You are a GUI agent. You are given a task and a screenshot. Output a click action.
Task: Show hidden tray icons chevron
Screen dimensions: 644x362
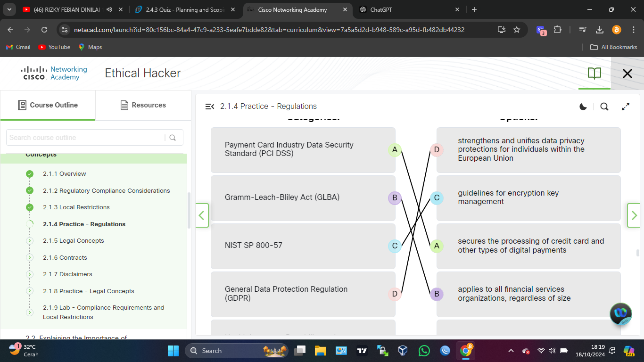[x=511, y=351]
